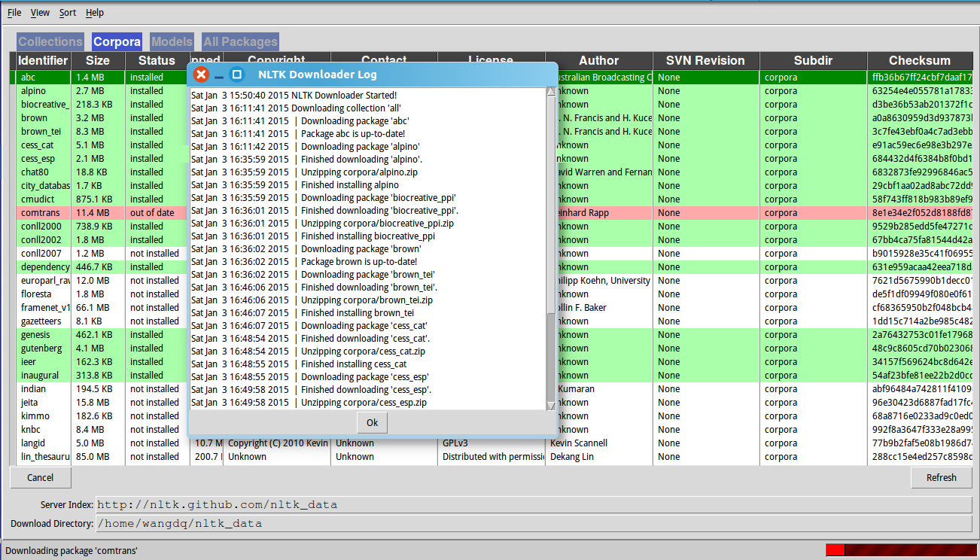
Task: Select the 'ieer' identifier
Action: (29, 362)
